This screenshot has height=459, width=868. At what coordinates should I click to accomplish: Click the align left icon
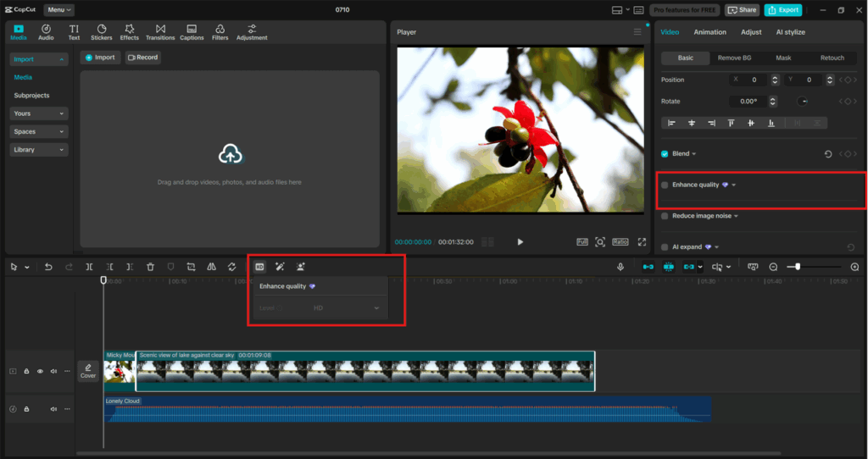coord(671,123)
